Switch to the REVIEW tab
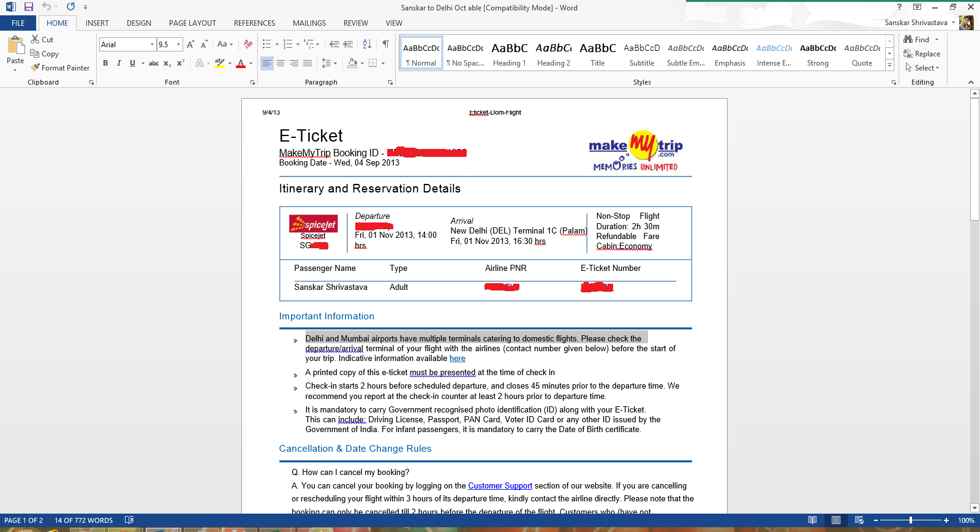 click(x=356, y=23)
